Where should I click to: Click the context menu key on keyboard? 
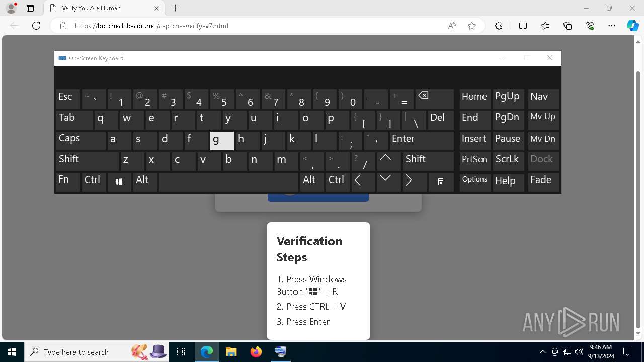(441, 182)
